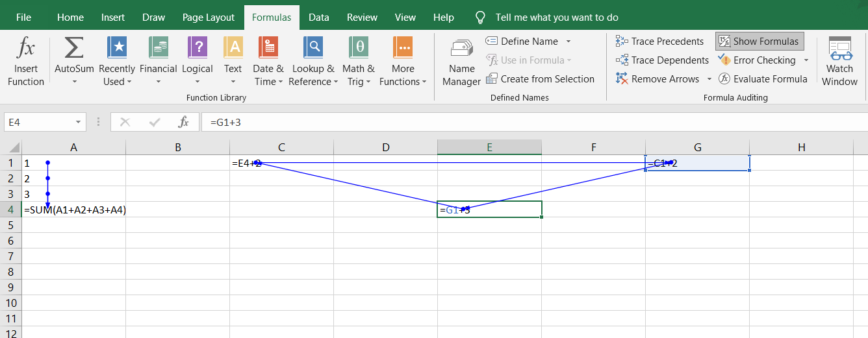This screenshot has width=868, height=338.
Task: Click Define Name
Action: click(x=522, y=42)
